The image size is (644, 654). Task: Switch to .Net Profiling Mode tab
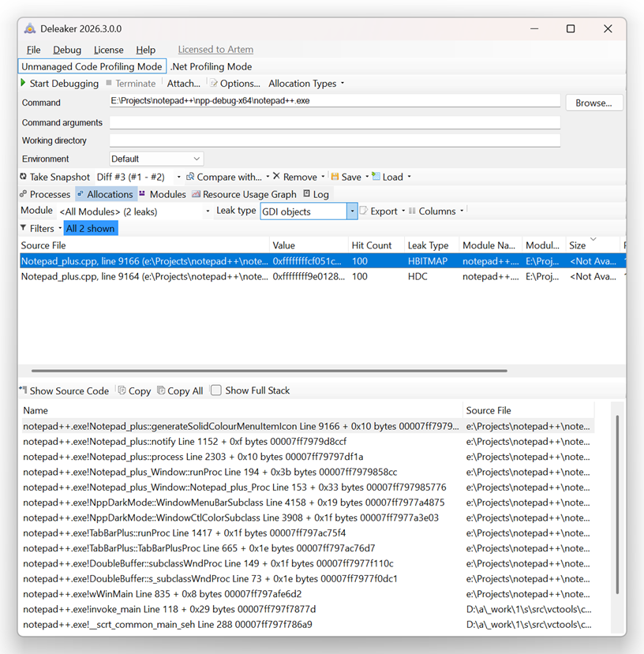pyautogui.click(x=212, y=67)
